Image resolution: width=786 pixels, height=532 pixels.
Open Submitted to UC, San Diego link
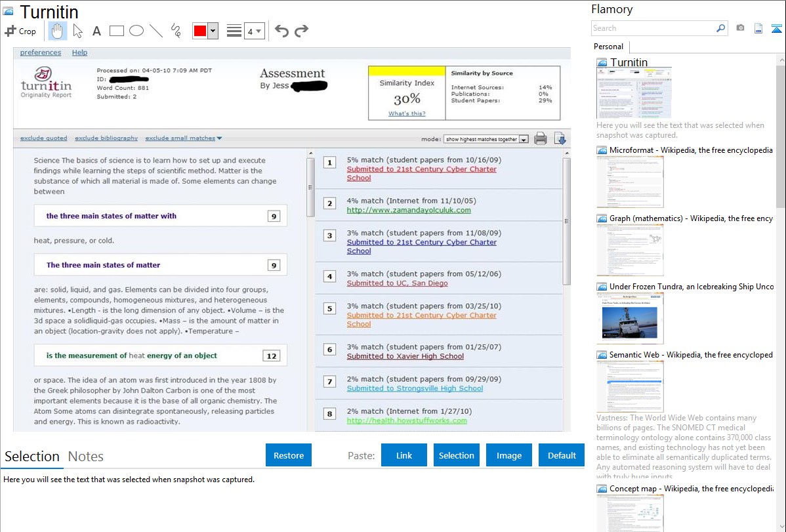tap(397, 283)
